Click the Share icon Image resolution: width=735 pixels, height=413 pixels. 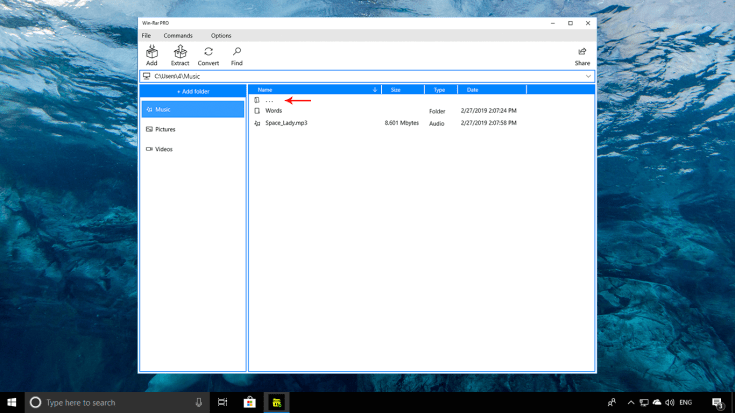(582, 55)
